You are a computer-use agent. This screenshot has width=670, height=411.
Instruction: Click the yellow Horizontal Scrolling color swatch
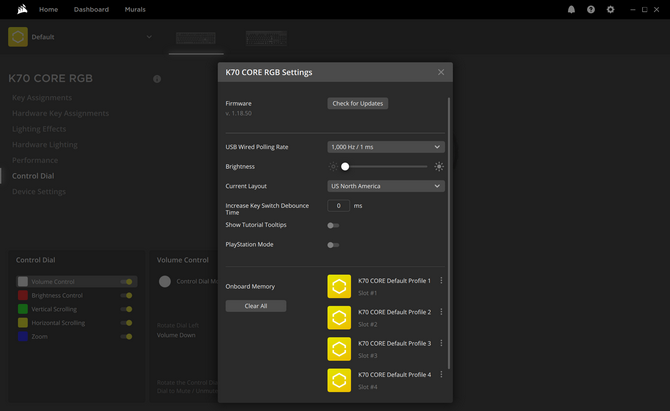23,323
